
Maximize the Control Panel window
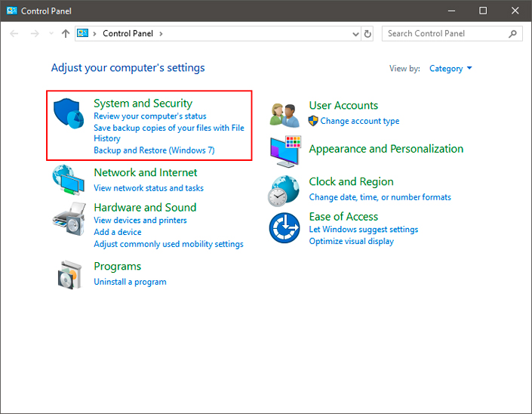(483, 11)
